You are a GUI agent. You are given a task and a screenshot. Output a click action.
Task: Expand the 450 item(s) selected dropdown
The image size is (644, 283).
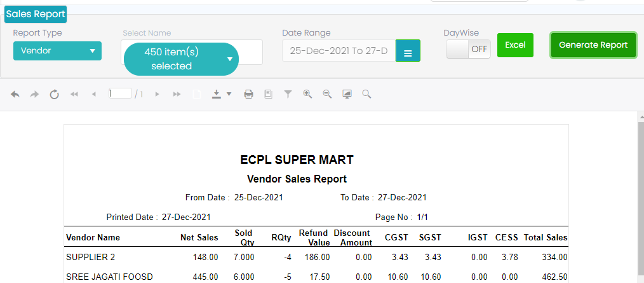coord(181,59)
